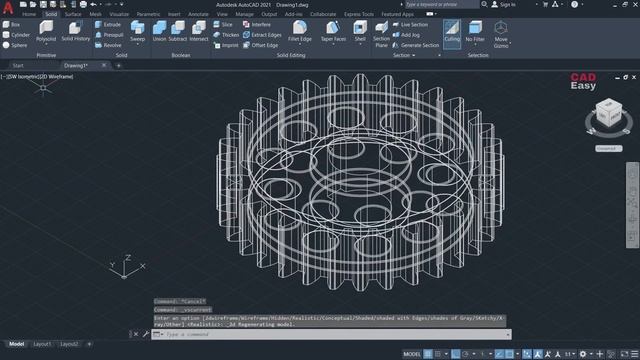Click the Polysolid tool
Viewport: 640px width, 360px height.
(x=46, y=31)
